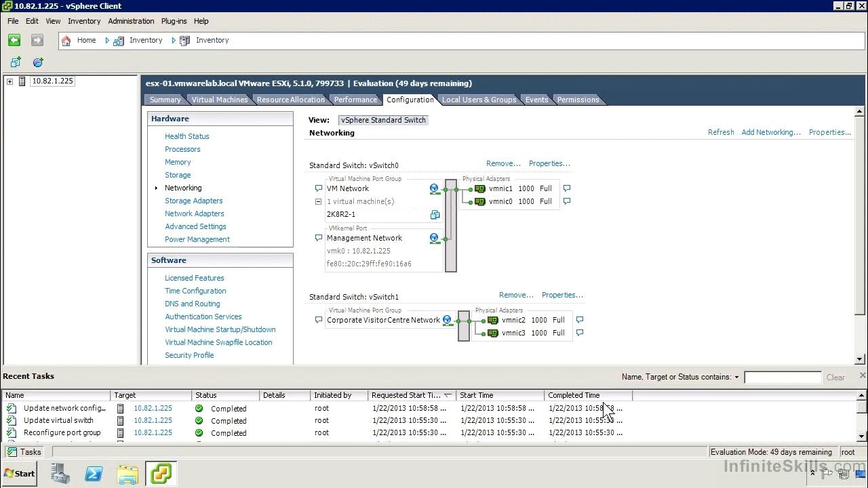Click Remove... for vSwitch1

(x=516, y=296)
